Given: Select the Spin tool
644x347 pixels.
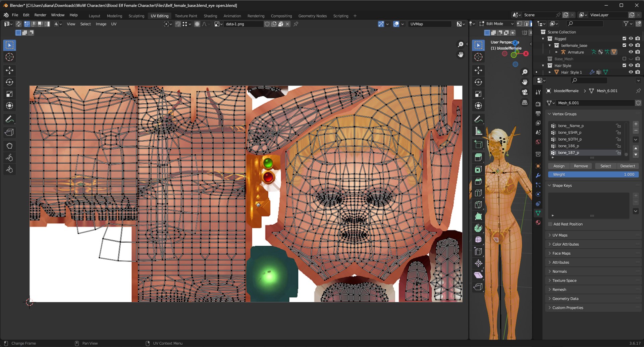Looking at the screenshot, I should click(478, 228).
